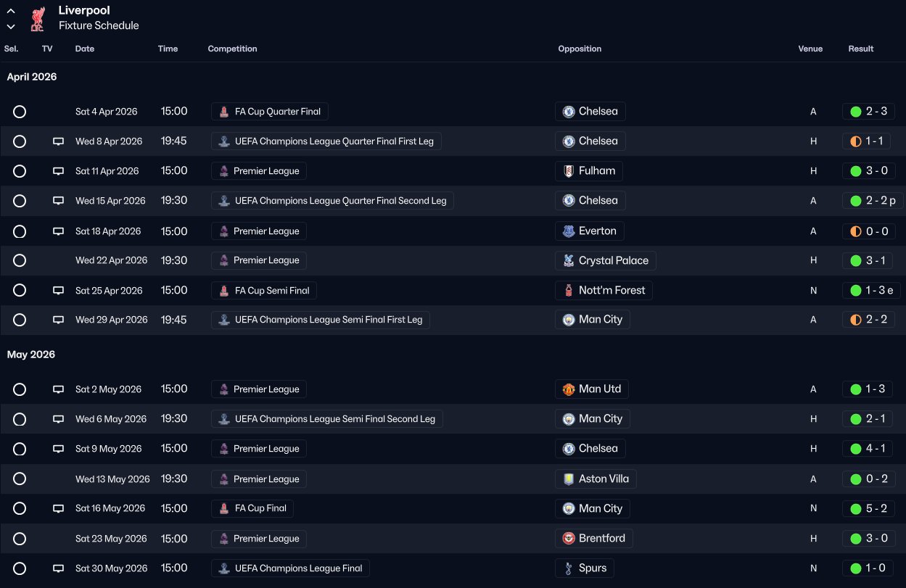906x588 pixels.
Task: Select the Sat 4 Apr 2026 fixture radio button
Action: point(20,112)
